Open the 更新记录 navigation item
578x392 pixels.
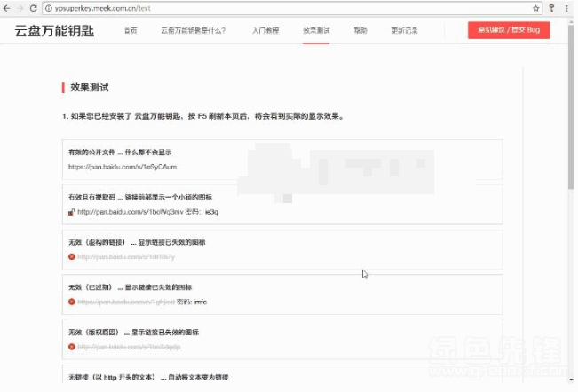[404, 30]
